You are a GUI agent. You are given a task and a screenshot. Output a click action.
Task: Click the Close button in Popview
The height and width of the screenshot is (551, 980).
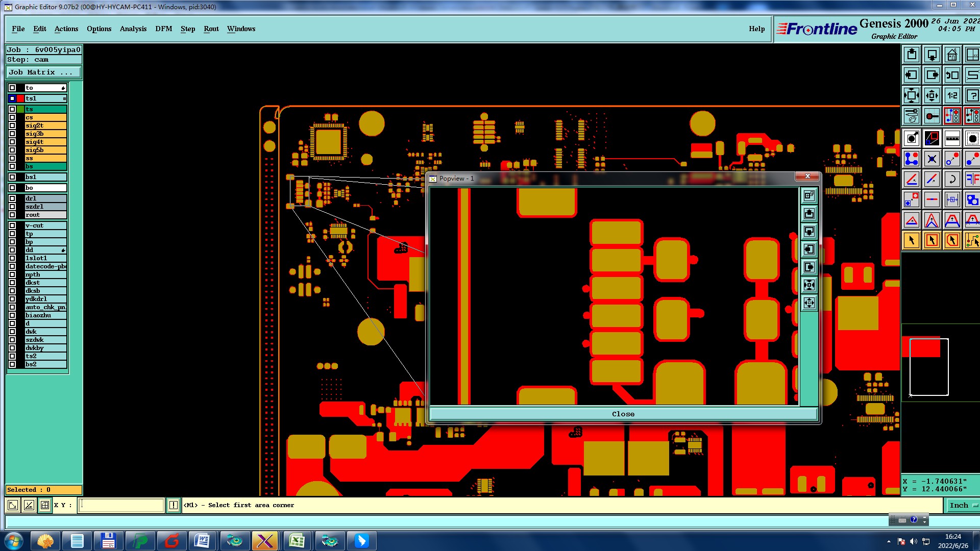click(623, 414)
